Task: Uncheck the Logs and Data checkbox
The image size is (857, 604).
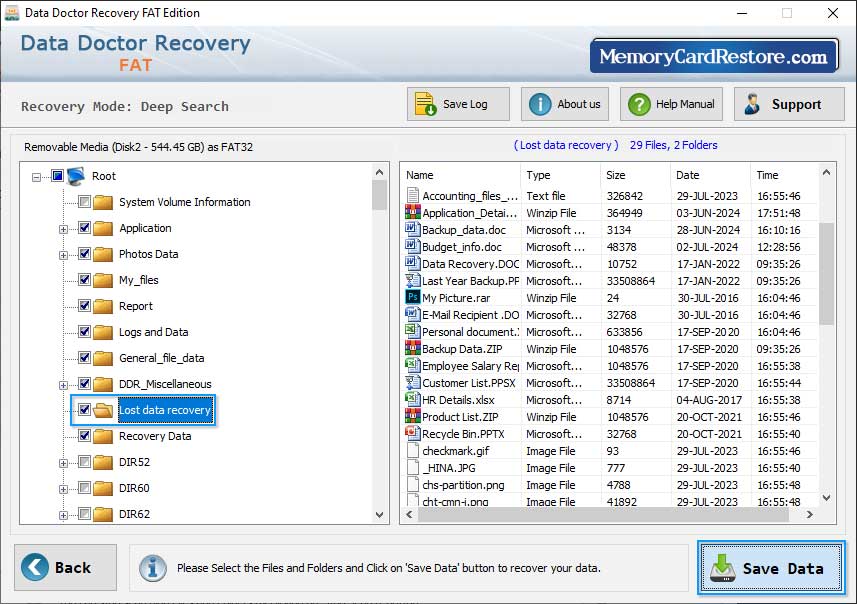Action: tap(84, 331)
